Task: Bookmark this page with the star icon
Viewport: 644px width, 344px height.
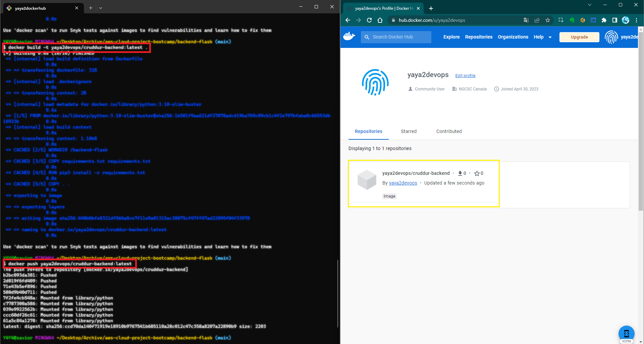Action: [x=548, y=20]
